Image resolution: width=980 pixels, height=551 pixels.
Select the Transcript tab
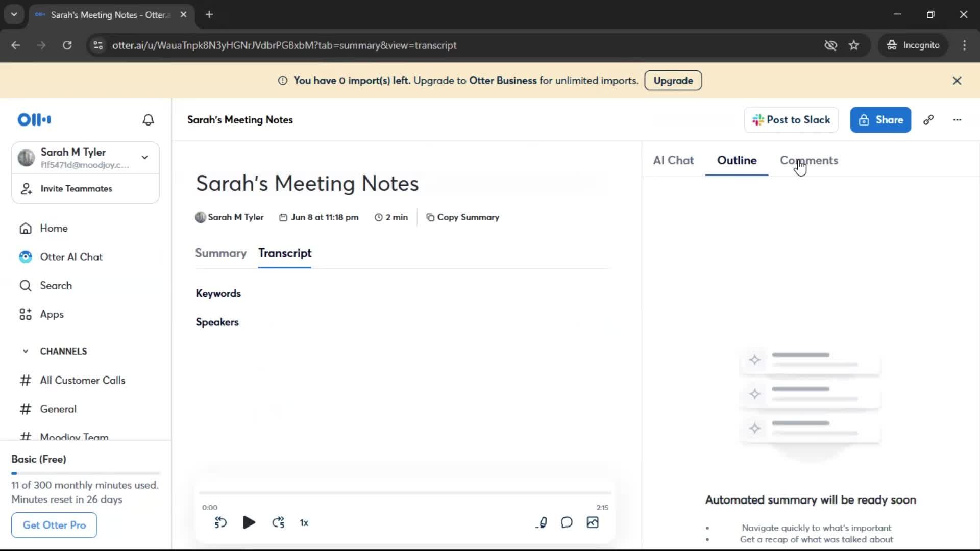(285, 253)
